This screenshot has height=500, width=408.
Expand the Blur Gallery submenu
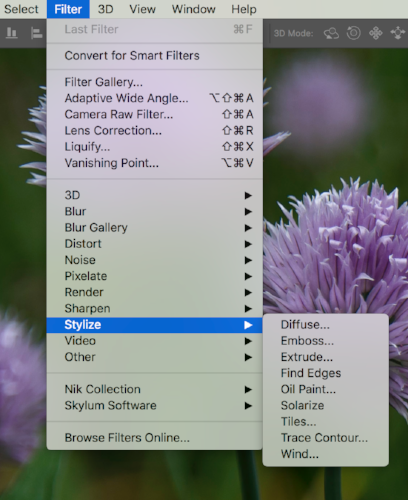click(x=155, y=227)
